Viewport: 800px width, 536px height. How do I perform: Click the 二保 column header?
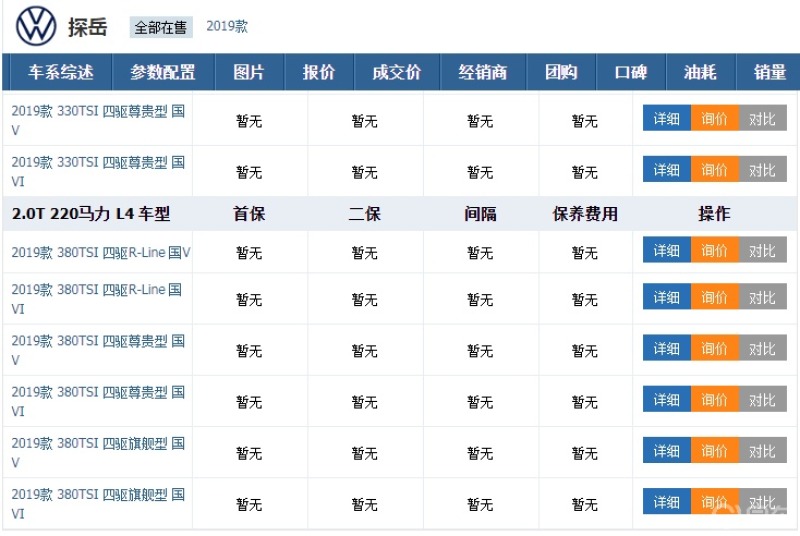pos(364,213)
